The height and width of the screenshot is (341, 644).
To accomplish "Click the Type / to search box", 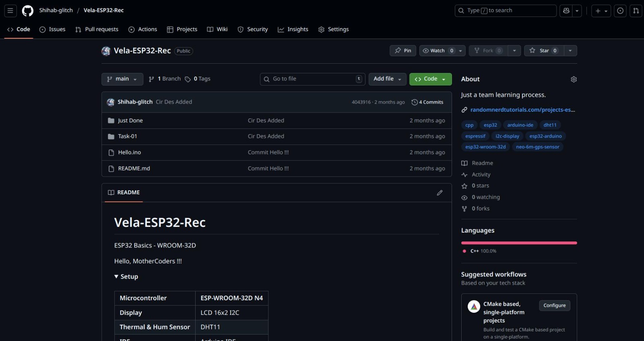I will point(506,11).
